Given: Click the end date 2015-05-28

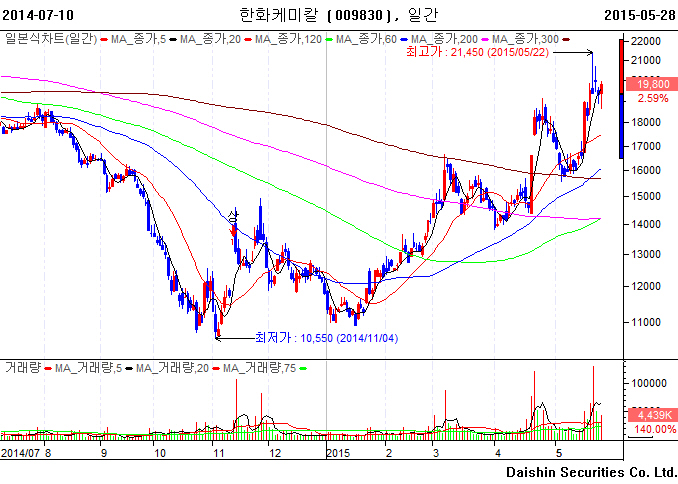Looking at the screenshot, I should point(640,15).
